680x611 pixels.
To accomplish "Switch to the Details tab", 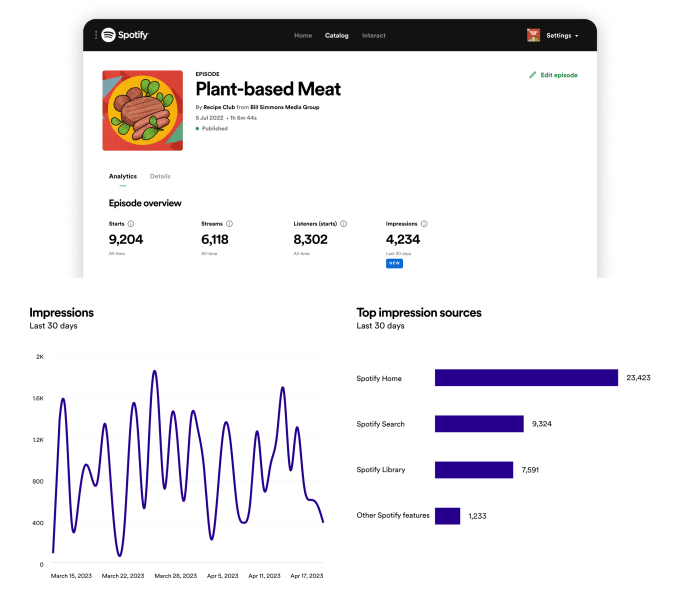I will pos(160,176).
